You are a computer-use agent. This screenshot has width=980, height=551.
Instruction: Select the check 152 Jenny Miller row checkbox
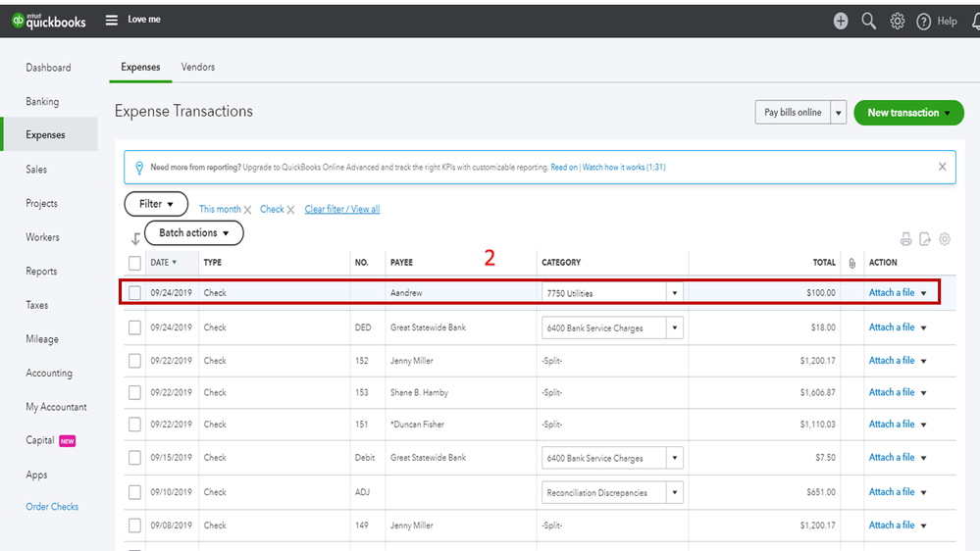coord(134,361)
